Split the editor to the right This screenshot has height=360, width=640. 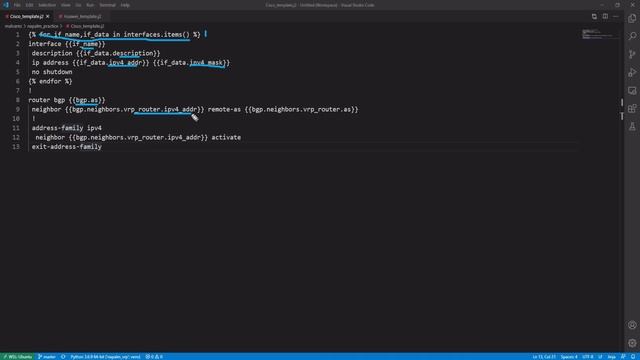tap(605, 16)
